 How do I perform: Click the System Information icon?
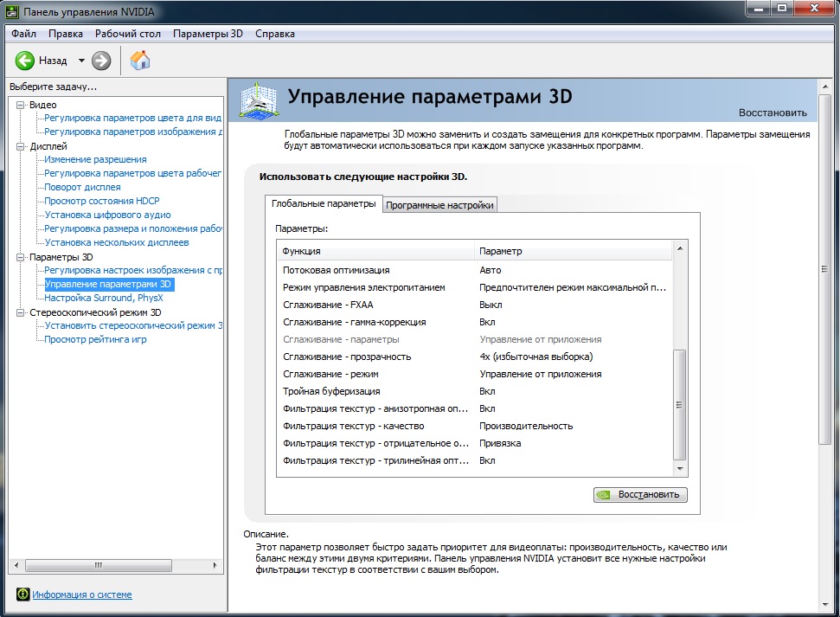tap(23, 594)
